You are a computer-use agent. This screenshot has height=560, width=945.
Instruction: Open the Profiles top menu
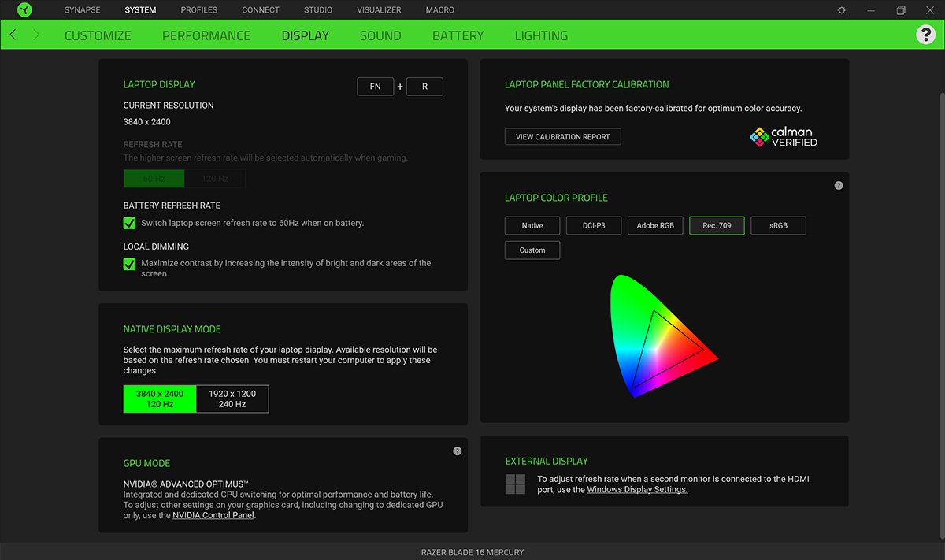[199, 10]
